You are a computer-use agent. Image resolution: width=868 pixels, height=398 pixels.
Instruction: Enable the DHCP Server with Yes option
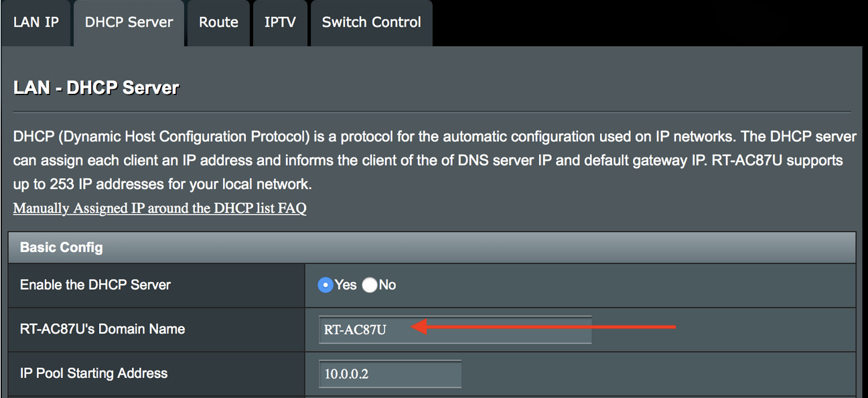(325, 285)
